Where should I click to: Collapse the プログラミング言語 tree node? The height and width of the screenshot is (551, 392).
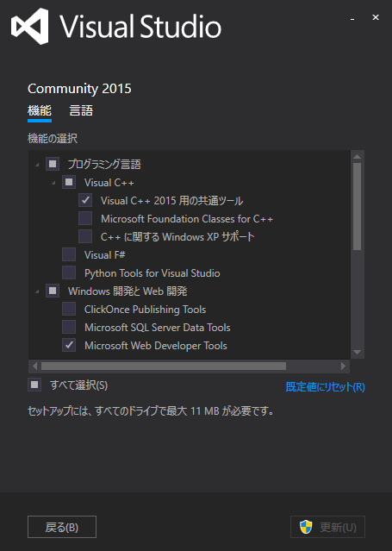click(37, 165)
